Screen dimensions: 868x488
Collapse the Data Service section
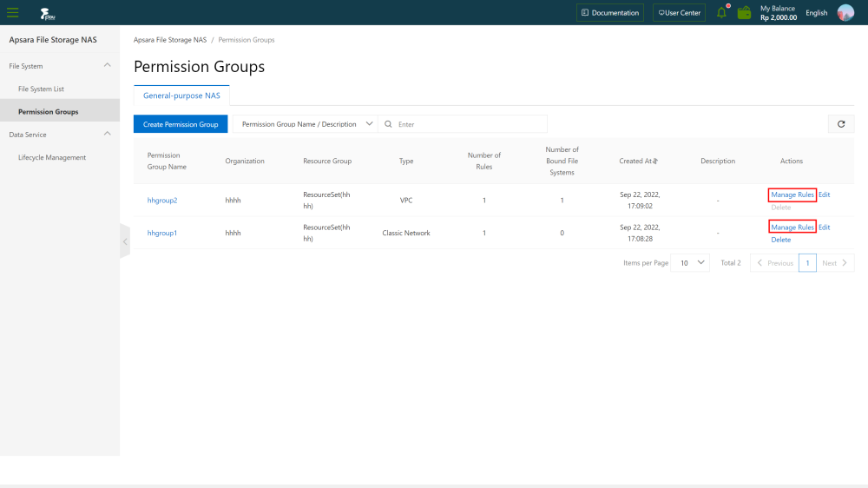[108, 134]
